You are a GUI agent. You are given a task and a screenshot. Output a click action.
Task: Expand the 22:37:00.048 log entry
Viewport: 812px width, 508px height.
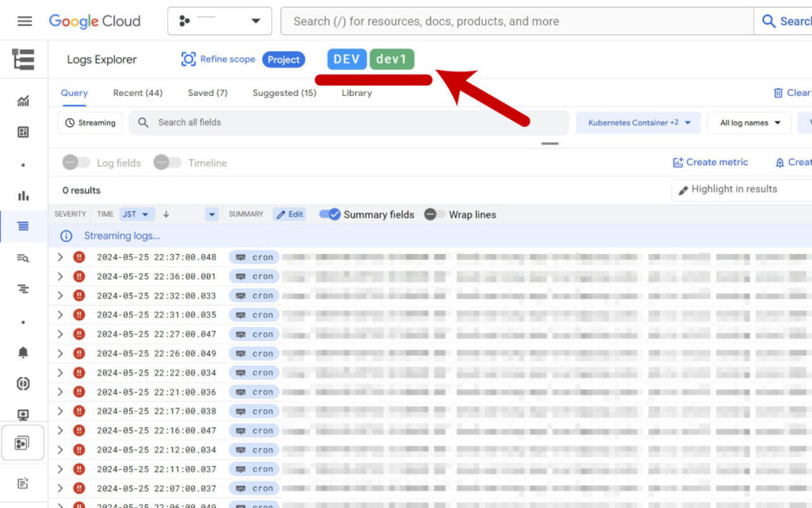60,257
